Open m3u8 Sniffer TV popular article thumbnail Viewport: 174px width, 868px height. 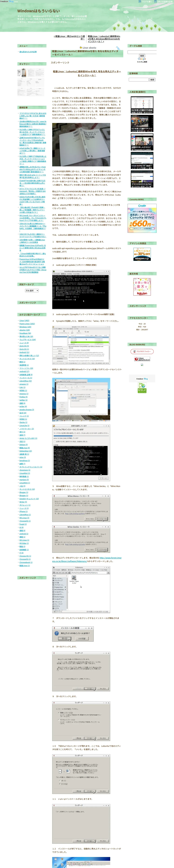pos(142,161)
